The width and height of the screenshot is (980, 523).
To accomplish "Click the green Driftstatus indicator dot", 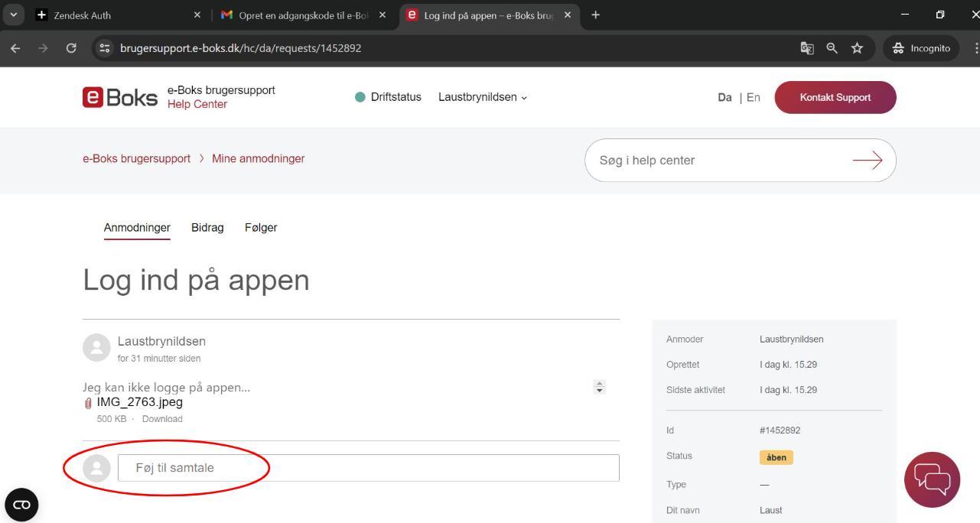I will coord(360,97).
